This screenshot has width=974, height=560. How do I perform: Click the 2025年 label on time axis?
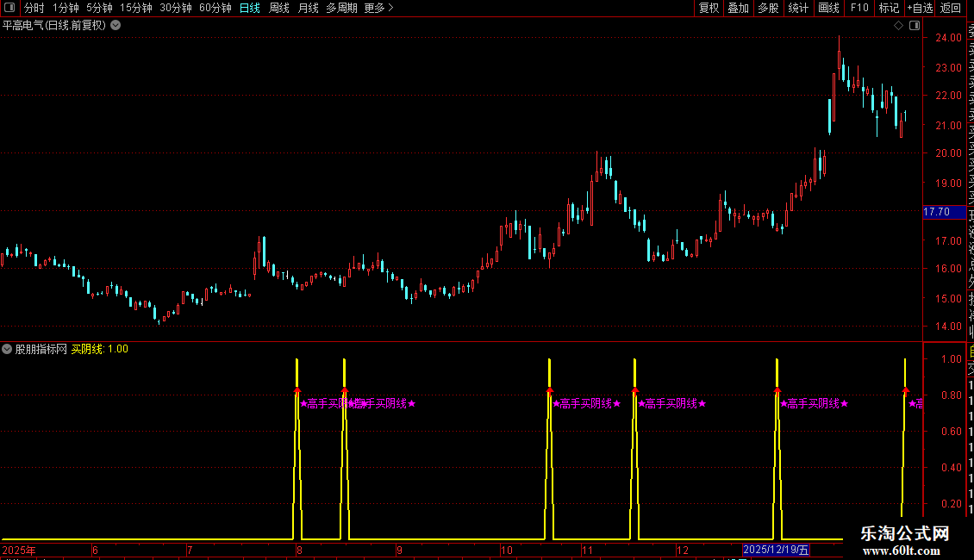[x=19, y=550]
